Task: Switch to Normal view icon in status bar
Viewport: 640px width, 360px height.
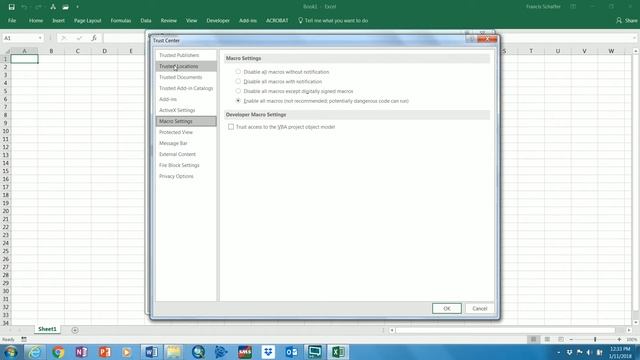Action: pyautogui.click(x=533, y=340)
